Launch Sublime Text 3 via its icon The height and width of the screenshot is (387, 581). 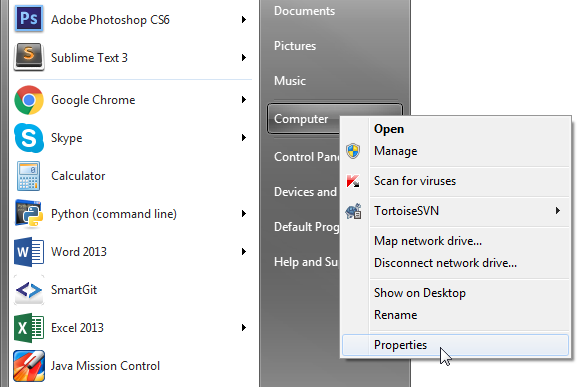point(29,57)
